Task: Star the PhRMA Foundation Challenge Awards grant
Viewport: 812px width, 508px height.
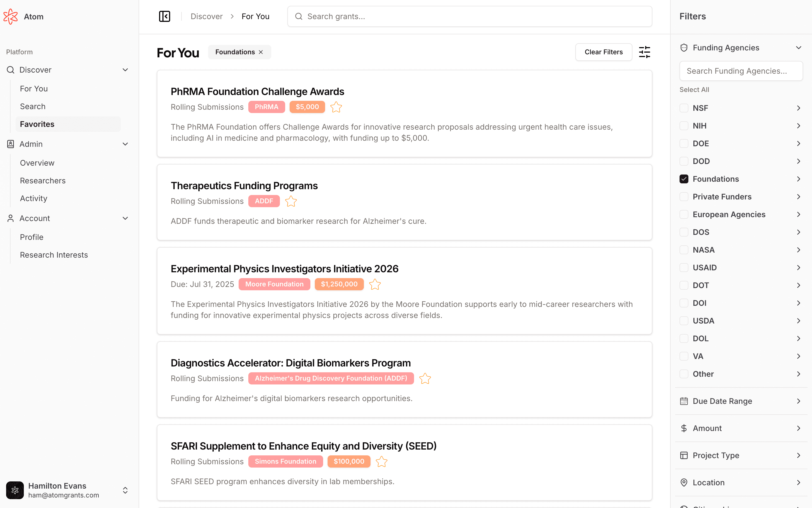Action: [x=336, y=107]
